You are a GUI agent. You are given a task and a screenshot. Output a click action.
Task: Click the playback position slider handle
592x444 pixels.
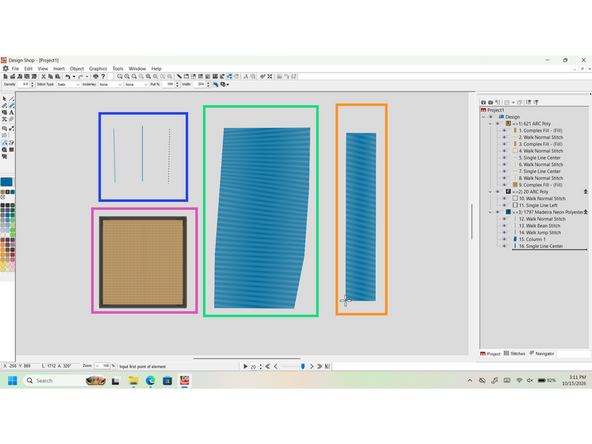pos(303,366)
